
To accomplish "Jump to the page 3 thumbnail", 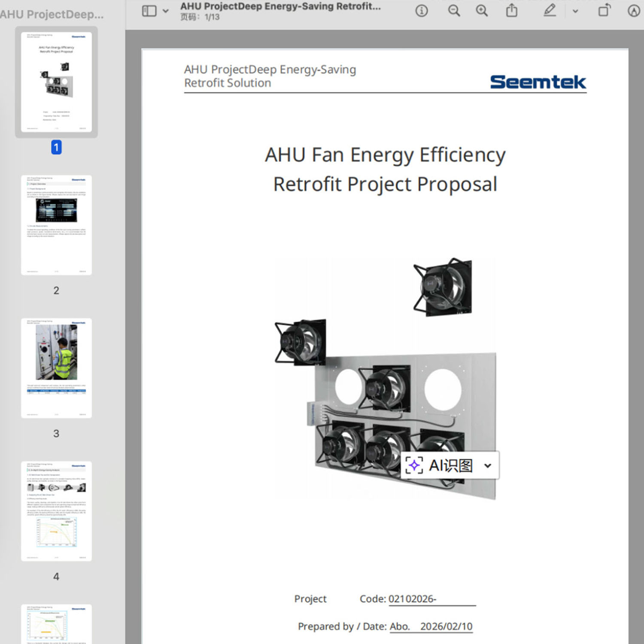I will click(56, 368).
